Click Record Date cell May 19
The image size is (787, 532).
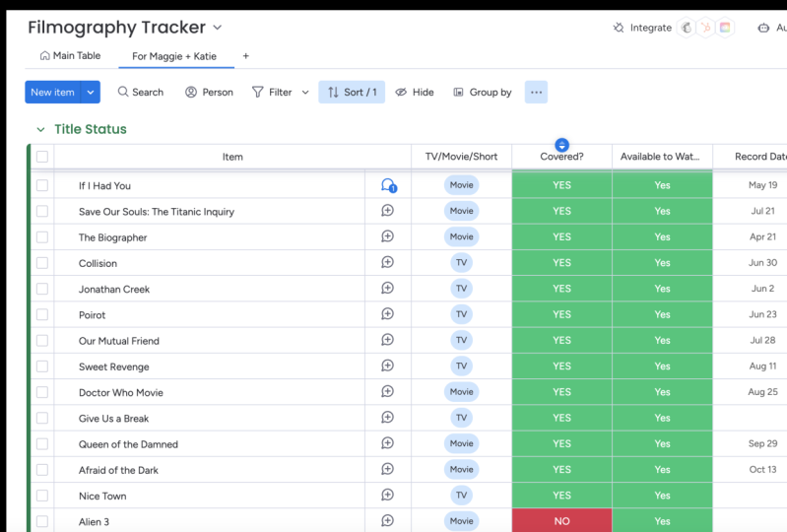(762, 184)
